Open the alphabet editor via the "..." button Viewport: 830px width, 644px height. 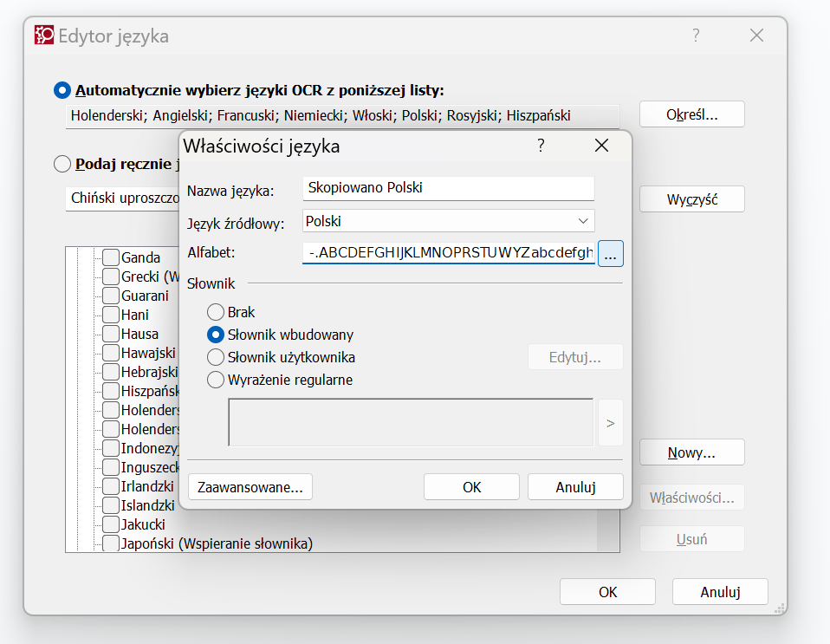[611, 254]
